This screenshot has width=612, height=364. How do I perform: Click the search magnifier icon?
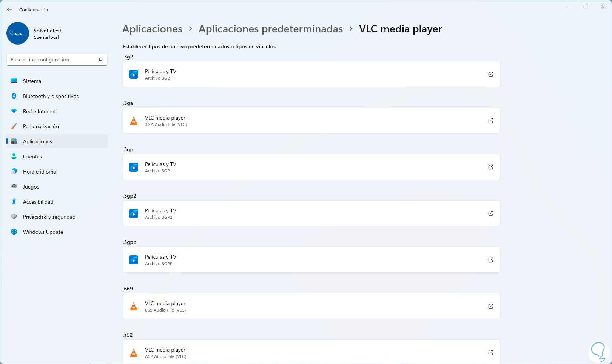point(100,60)
